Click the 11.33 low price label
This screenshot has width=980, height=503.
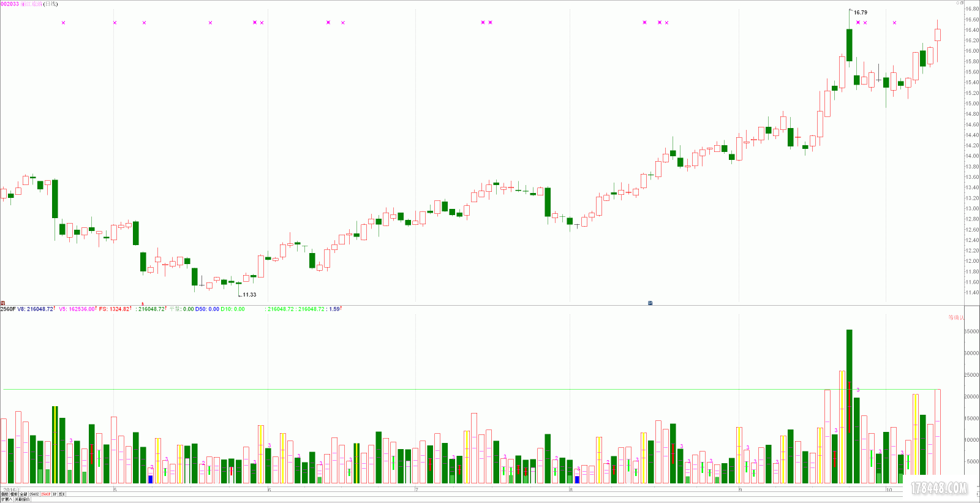(249, 295)
